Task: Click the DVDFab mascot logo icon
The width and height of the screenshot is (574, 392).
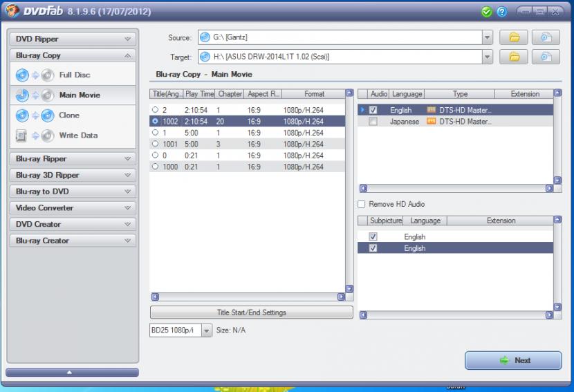Action: click(x=12, y=10)
